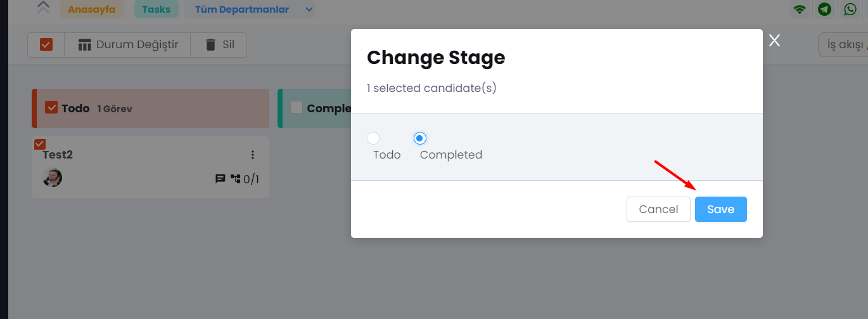This screenshot has height=319, width=868.
Task: Click the user avatar on Test2 card
Action: 53,177
